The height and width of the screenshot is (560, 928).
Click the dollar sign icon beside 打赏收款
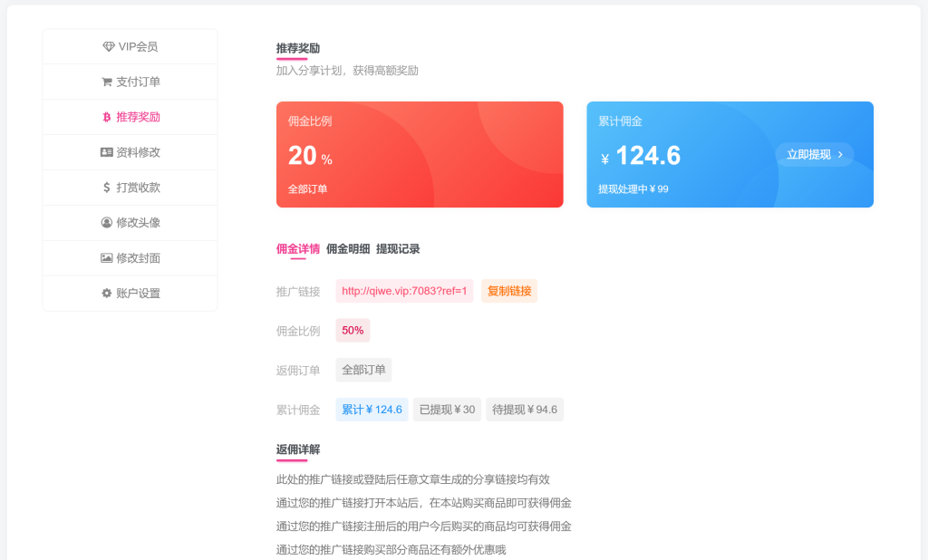(107, 188)
